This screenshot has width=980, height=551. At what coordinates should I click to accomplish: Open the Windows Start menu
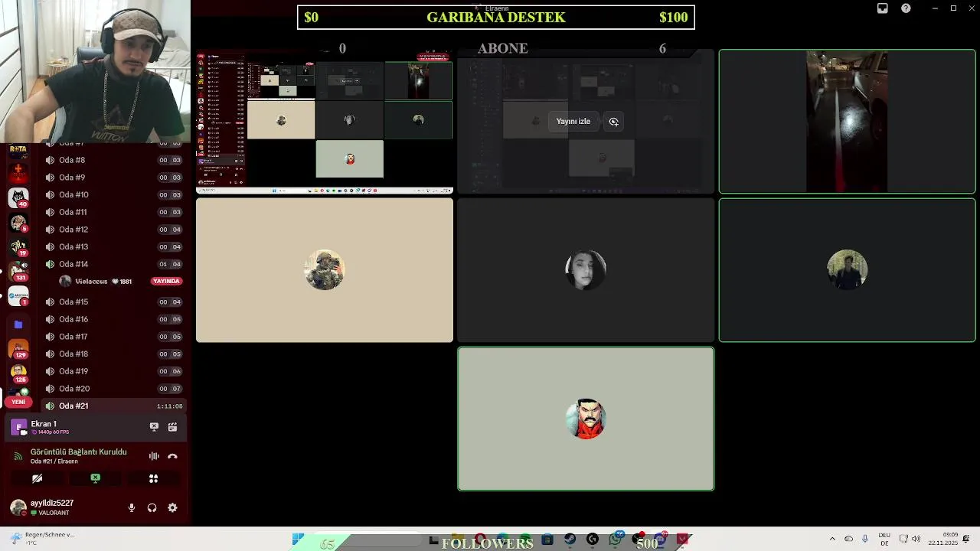[298, 540]
